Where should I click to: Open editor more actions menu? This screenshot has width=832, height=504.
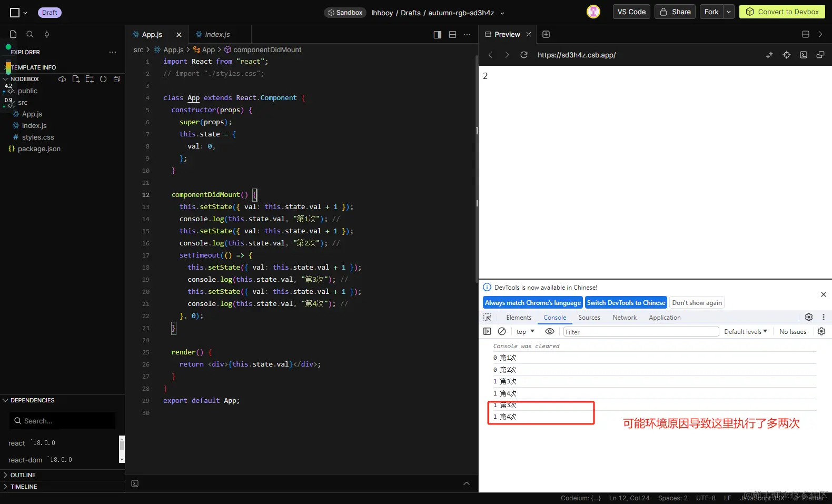467,35
